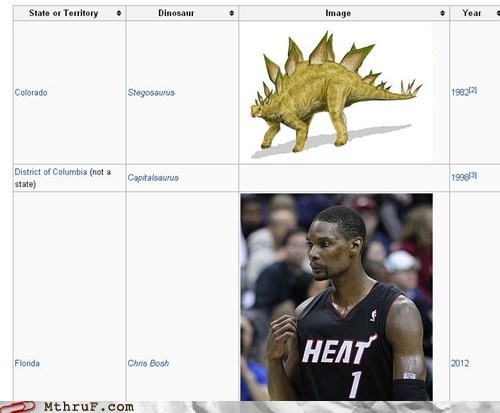Open the Stegosaurus link
The width and height of the screenshot is (500, 413).
coord(151,93)
